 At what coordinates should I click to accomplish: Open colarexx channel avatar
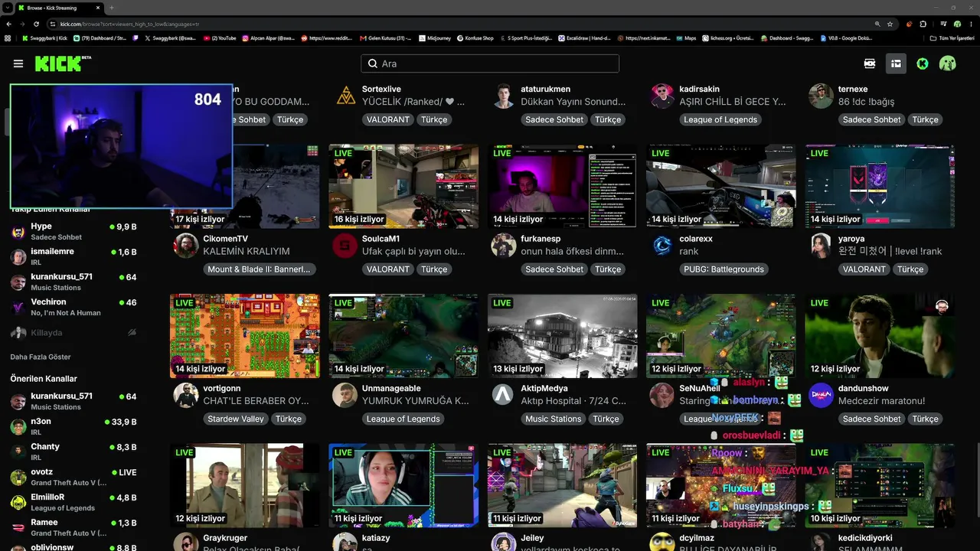point(662,246)
